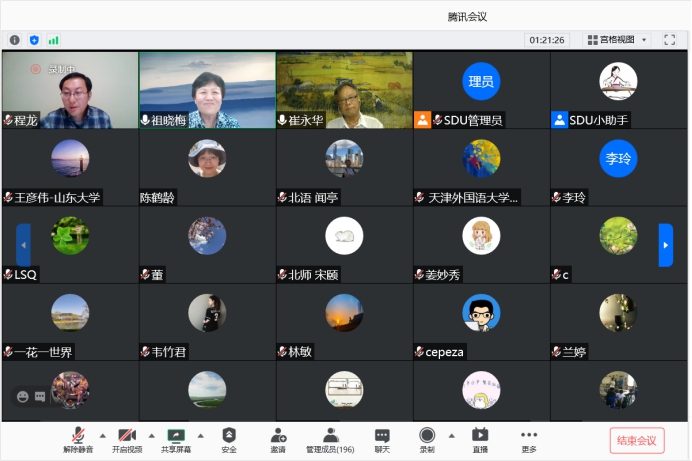Open the 更多 more options menu

(529, 439)
